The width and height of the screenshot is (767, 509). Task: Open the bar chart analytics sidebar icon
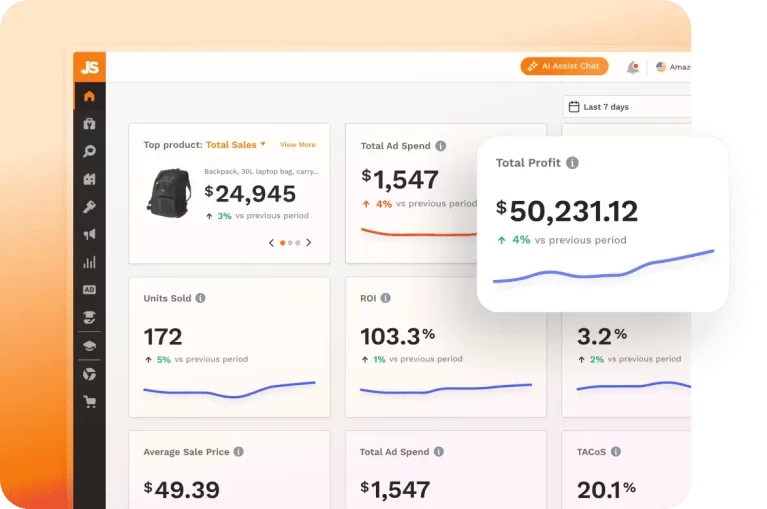89,263
